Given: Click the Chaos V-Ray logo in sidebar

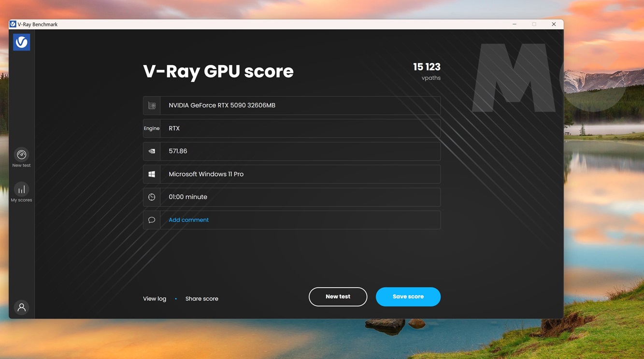Looking at the screenshot, I should (21, 42).
